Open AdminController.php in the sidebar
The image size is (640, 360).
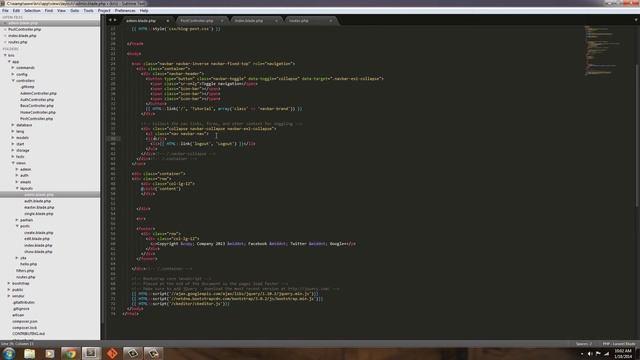[38, 93]
